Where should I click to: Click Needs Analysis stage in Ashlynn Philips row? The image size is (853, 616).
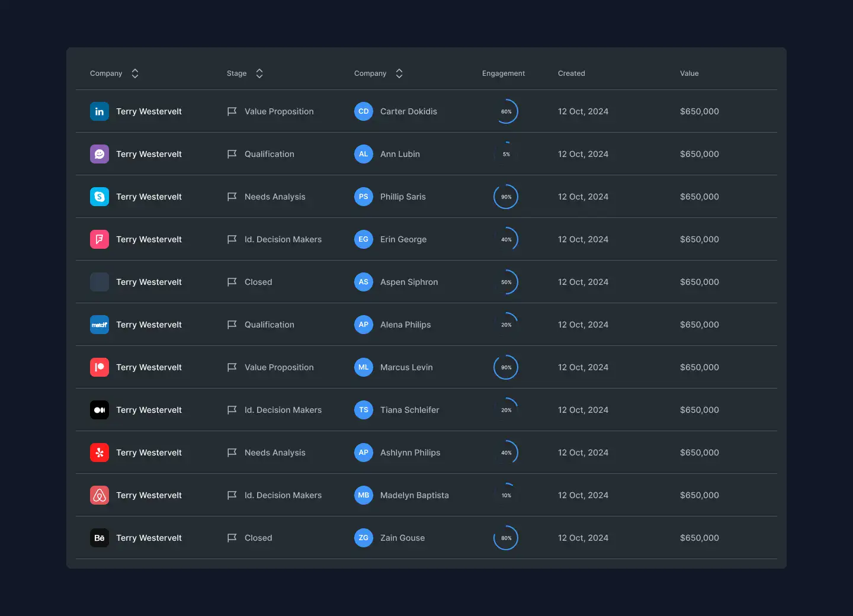(275, 453)
